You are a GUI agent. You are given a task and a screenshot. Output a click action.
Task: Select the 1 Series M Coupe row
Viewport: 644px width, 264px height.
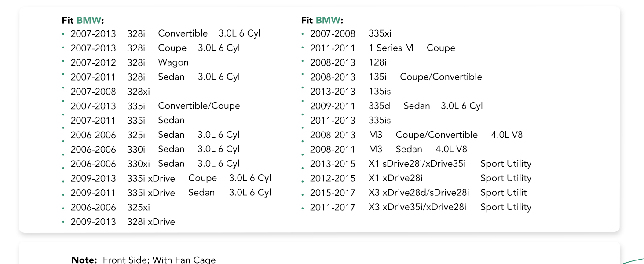point(383,48)
